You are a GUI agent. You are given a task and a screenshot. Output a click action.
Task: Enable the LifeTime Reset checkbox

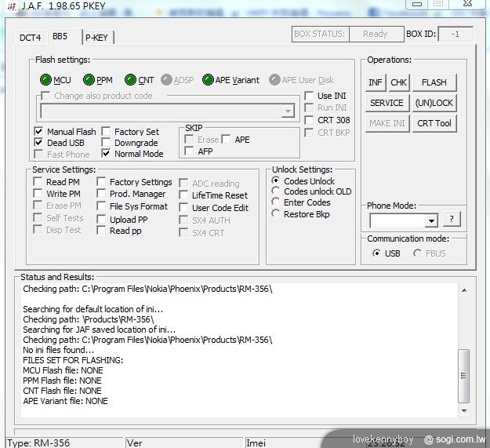183,195
